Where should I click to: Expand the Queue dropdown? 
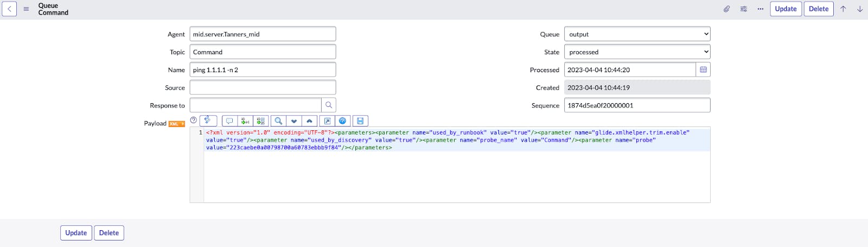tap(637, 34)
